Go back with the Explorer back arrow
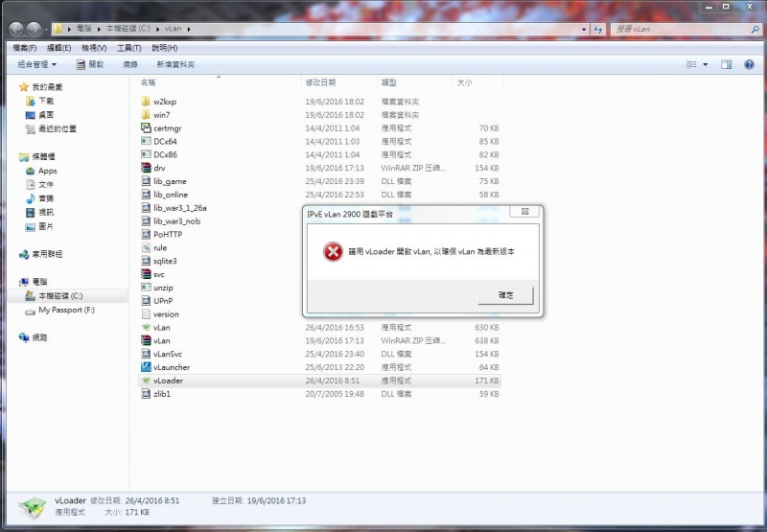Screen dimensions: 767x532 16,30
